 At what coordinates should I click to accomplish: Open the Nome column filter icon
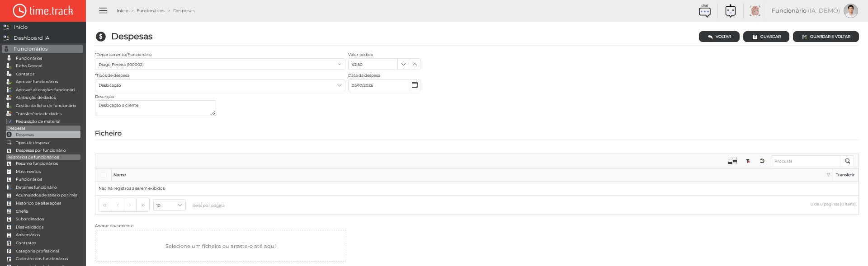click(828, 175)
